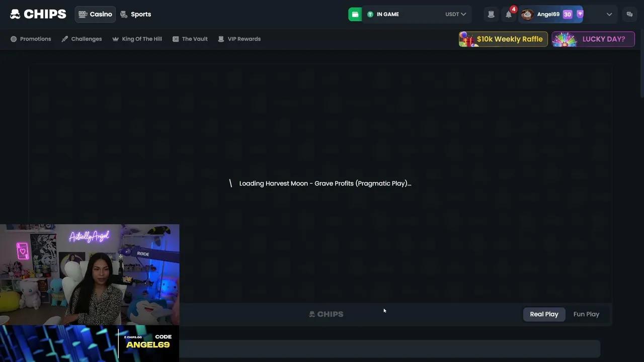The width and height of the screenshot is (644, 362).
Task: Switch to the Sports tab
Action: [x=136, y=14]
